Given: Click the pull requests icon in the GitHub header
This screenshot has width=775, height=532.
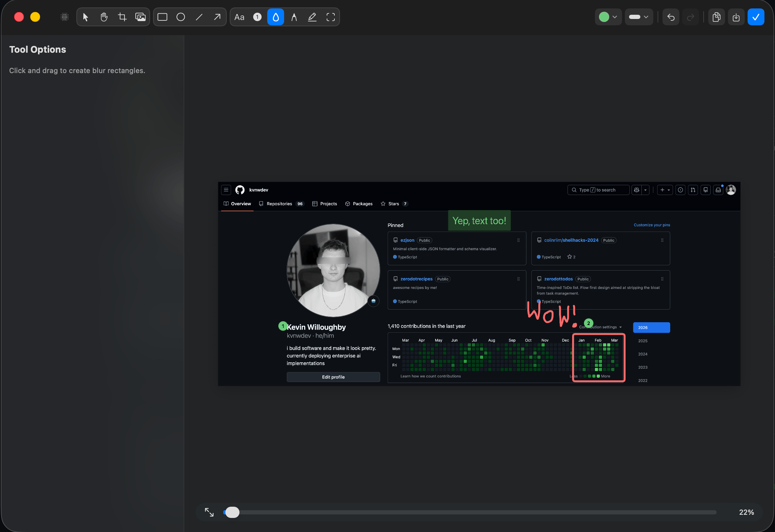Looking at the screenshot, I should [x=693, y=190].
